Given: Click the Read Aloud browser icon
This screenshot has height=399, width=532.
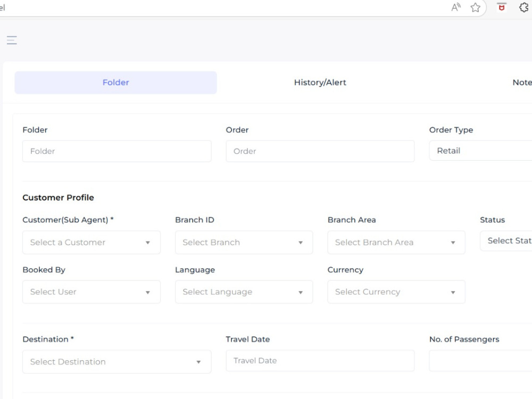Looking at the screenshot, I should click(x=456, y=7).
